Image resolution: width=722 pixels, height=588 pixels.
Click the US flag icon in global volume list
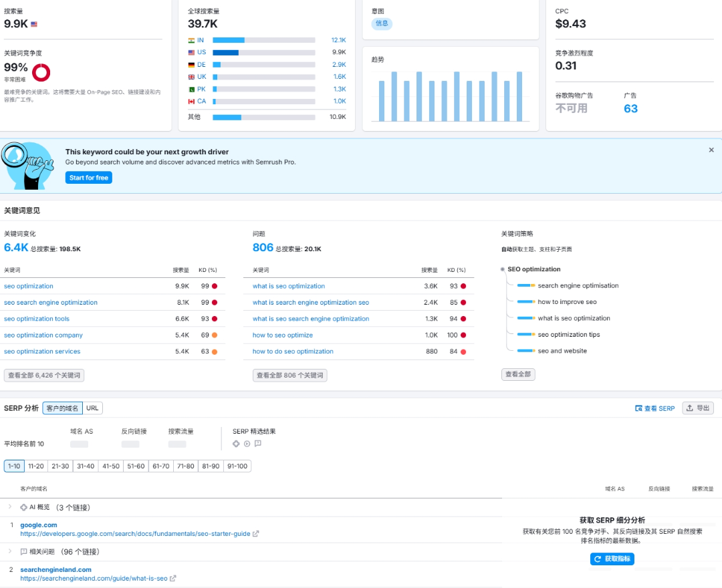(191, 52)
